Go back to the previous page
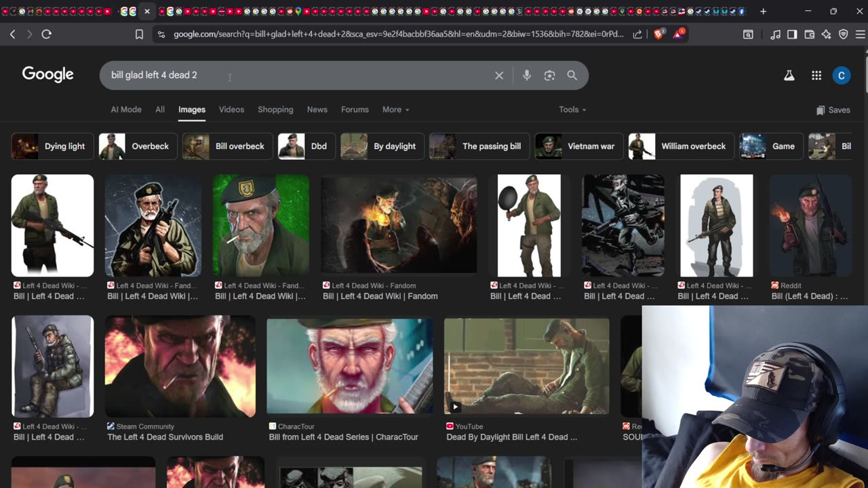Image resolution: width=868 pixels, height=488 pixels. [12, 34]
